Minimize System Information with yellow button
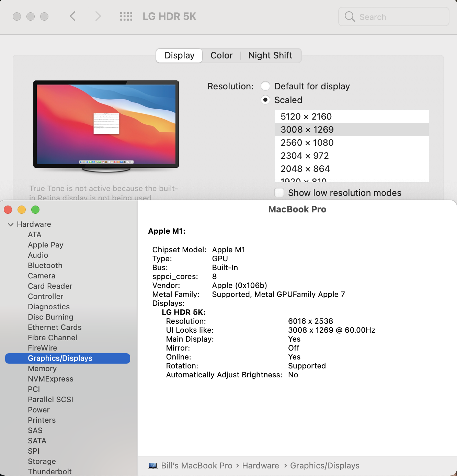 22,210
